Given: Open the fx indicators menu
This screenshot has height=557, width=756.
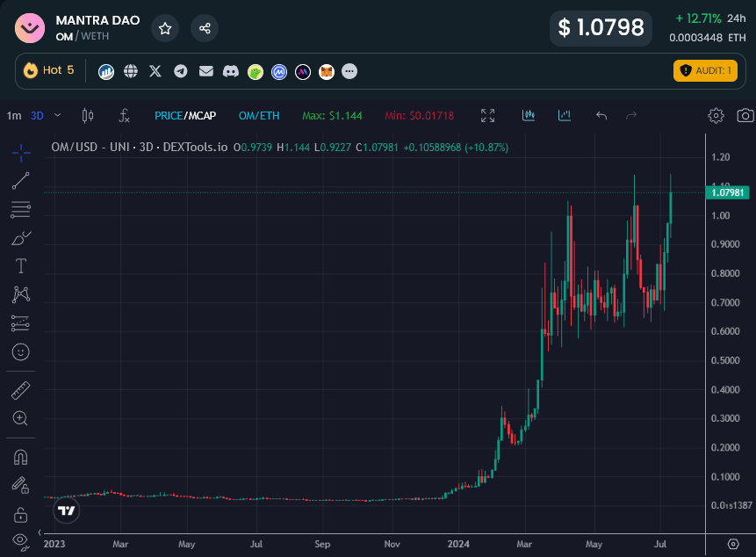Looking at the screenshot, I should coord(124,116).
